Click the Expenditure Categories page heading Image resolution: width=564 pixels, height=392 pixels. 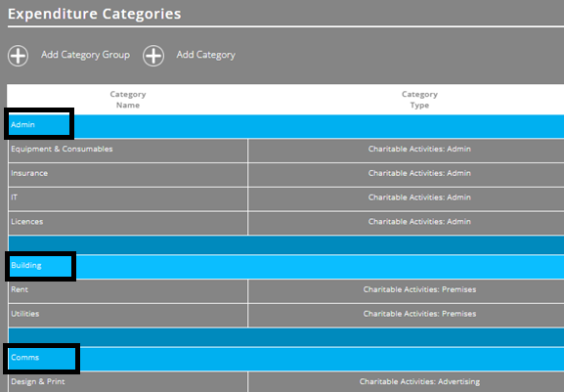pyautogui.click(x=94, y=14)
